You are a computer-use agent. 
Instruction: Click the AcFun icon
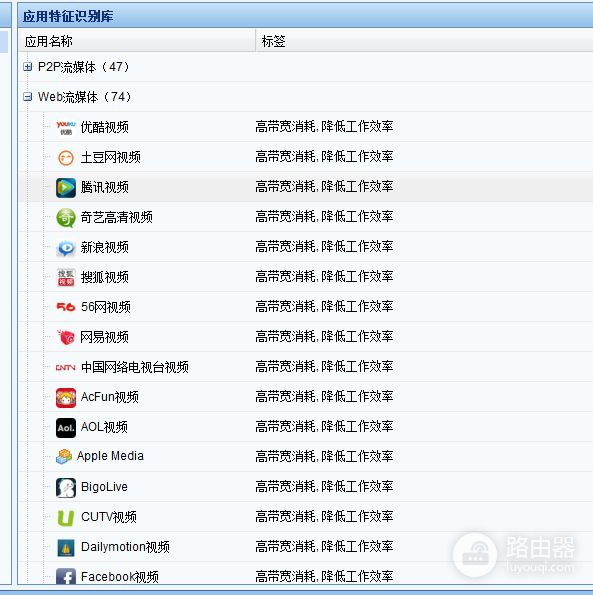point(66,398)
